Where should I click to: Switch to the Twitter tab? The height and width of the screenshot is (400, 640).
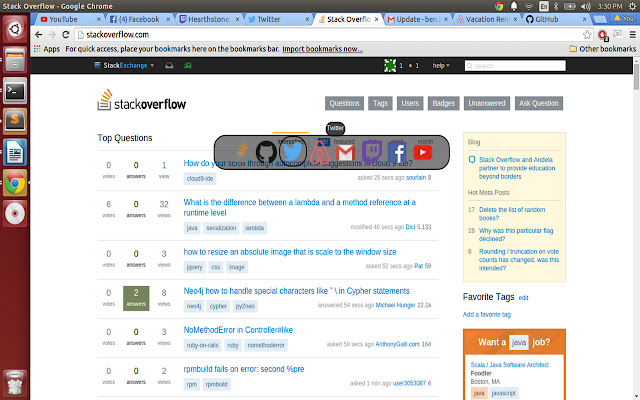tap(278, 19)
